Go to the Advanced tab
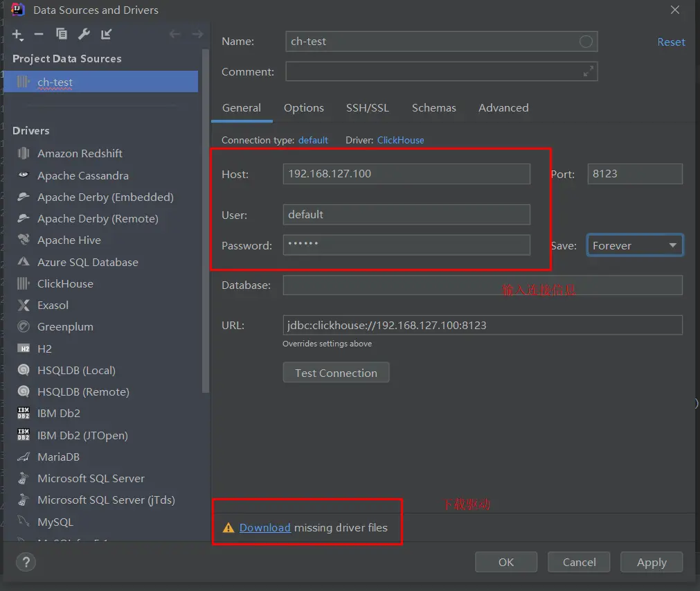 (503, 108)
